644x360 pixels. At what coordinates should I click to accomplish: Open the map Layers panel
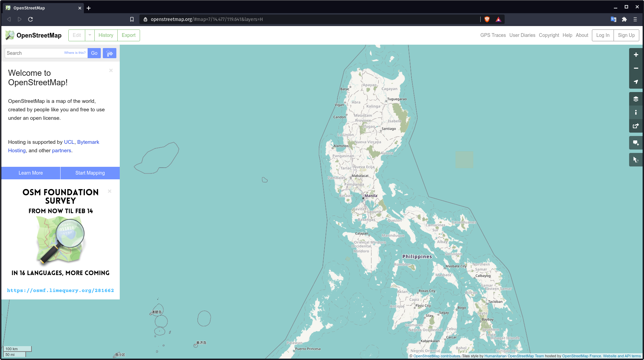(636, 99)
